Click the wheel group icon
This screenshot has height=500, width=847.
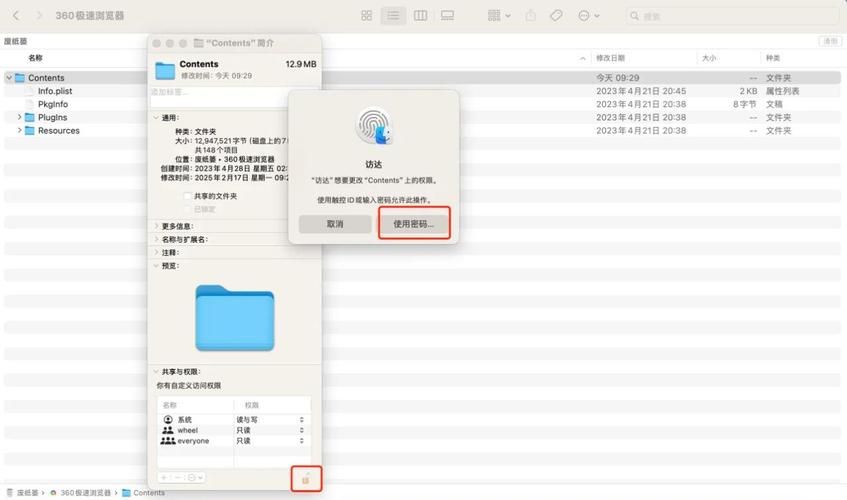(168, 430)
